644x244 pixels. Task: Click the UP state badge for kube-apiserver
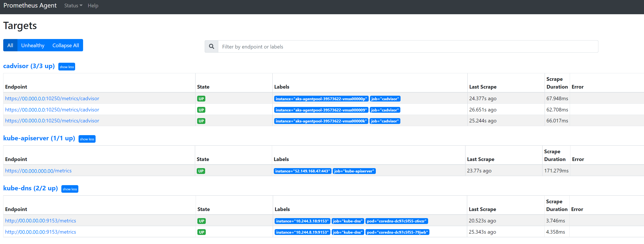point(201,171)
